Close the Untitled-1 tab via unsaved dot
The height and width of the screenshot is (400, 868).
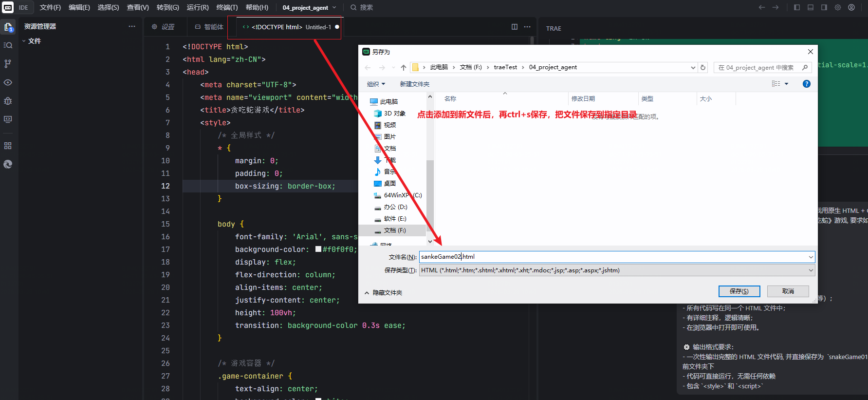coord(337,27)
